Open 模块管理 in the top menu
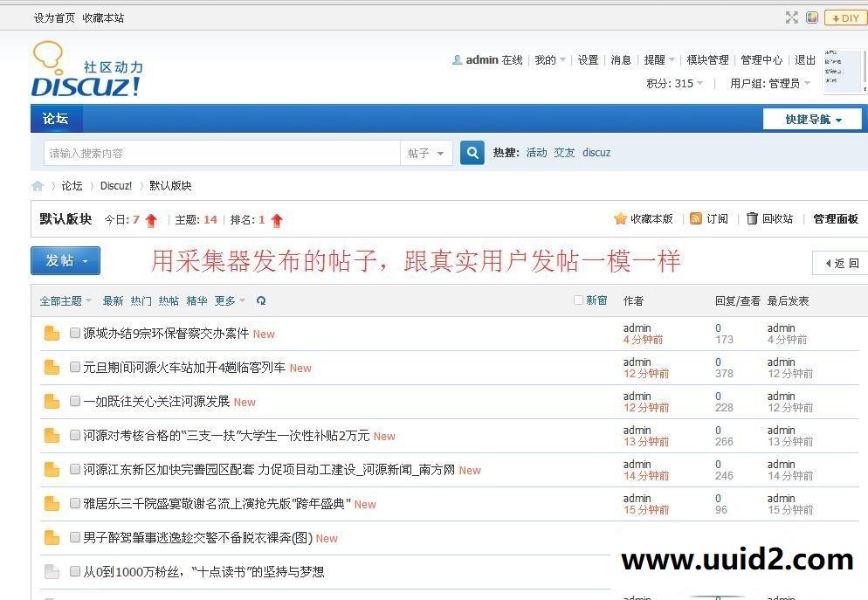The image size is (868, 600). (708, 59)
